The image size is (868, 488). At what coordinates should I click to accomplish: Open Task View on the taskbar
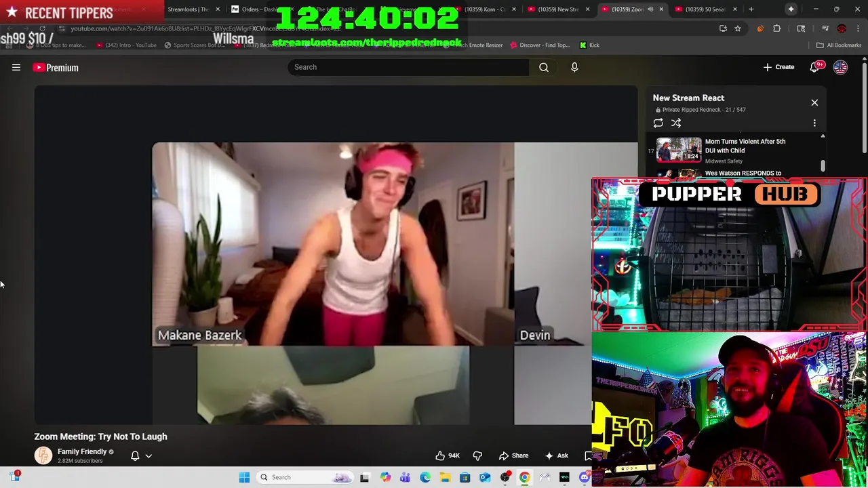(x=364, y=477)
